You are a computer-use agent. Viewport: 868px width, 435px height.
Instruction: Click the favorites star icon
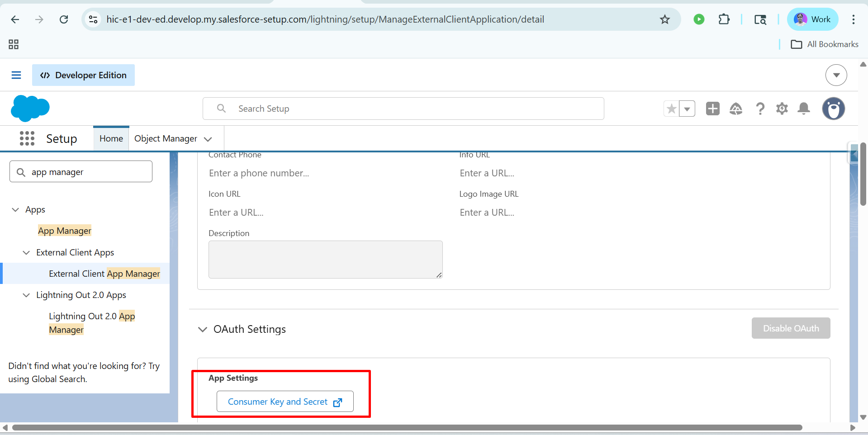[672, 109]
